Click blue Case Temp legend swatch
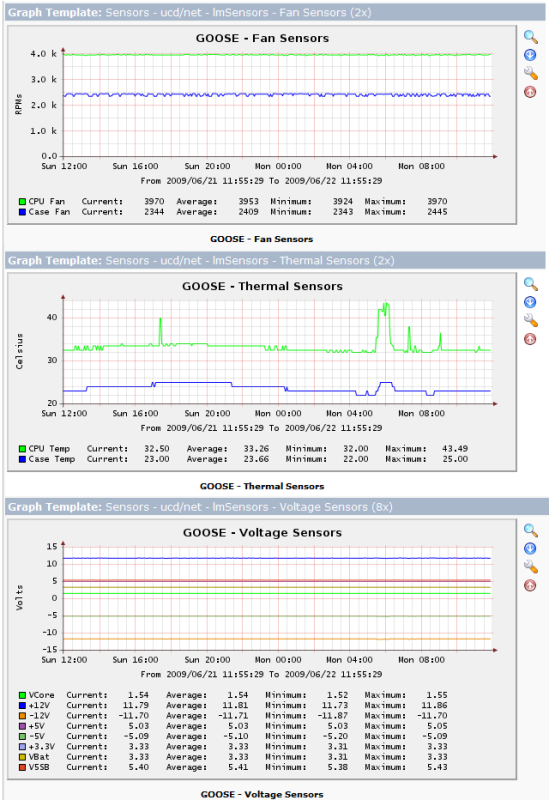 tap(22, 459)
